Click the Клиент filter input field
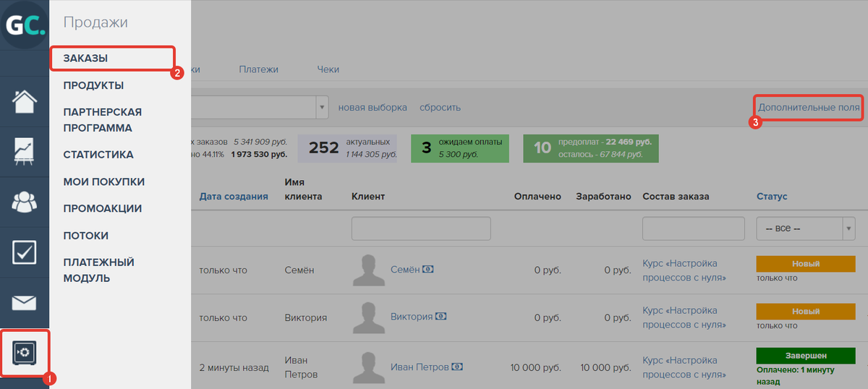The width and height of the screenshot is (868, 389). click(x=420, y=228)
